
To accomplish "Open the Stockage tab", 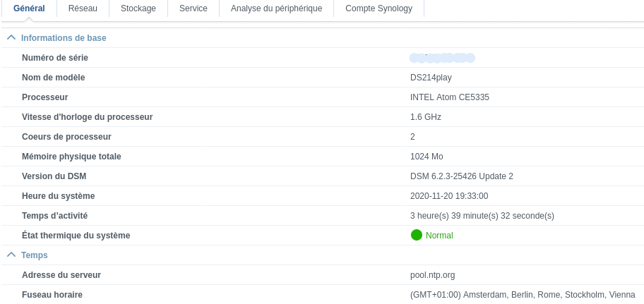I will point(138,8).
